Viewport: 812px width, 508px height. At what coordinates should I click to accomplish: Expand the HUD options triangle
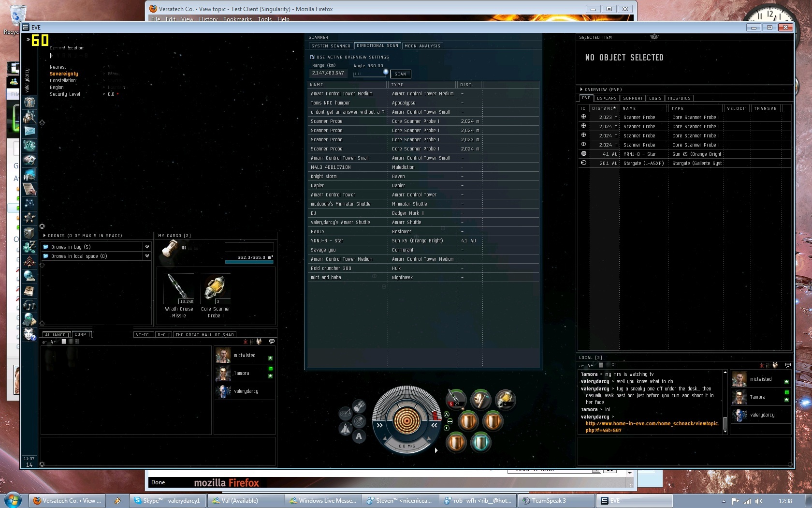coord(436,450)
